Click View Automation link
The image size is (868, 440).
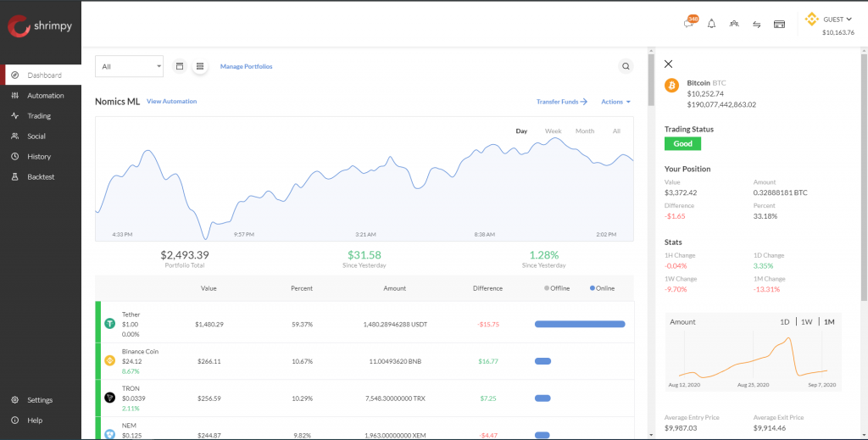click(171, 101)
